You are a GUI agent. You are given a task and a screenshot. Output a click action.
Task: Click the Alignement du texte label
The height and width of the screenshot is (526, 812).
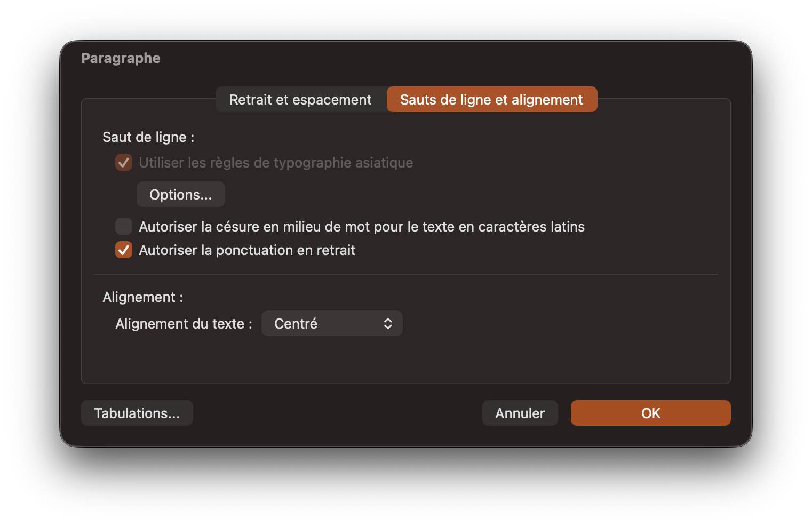click(184, 324)
